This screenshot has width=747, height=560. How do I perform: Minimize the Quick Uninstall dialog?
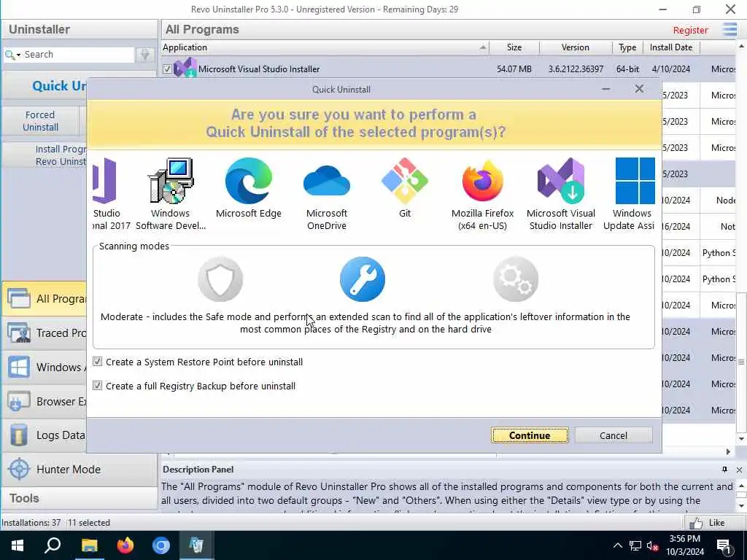(605, 89)
